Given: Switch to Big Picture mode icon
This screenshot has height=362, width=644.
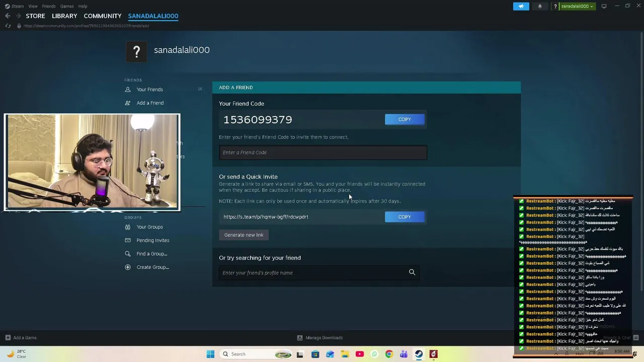Looking at the screenshot, I should (604, 6).
